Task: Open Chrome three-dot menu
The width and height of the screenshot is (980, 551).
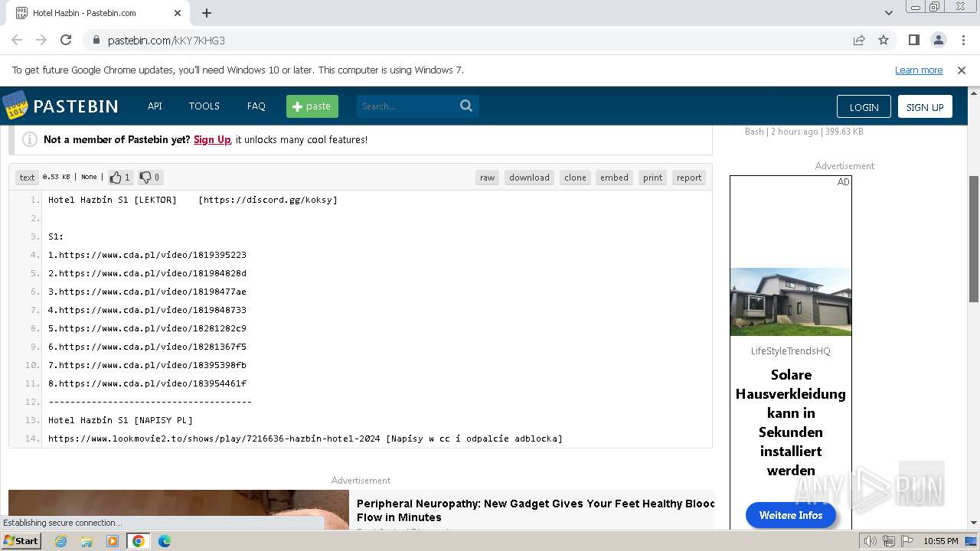Action: (962, 40)
